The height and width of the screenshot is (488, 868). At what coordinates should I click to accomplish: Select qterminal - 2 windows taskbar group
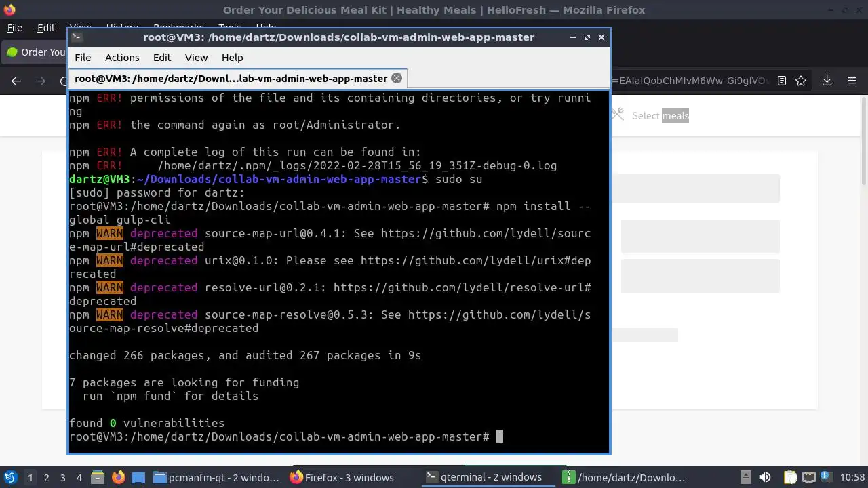pos(490,478)
